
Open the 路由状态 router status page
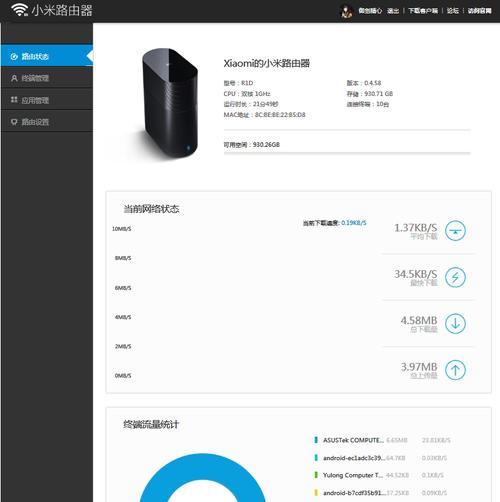(47, 56)
